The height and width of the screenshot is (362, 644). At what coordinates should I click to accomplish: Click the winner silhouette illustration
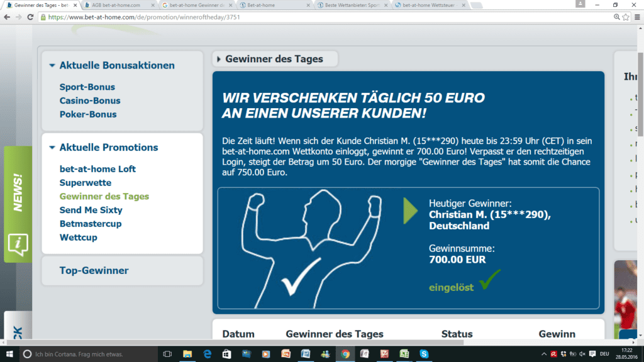[311, 249]
